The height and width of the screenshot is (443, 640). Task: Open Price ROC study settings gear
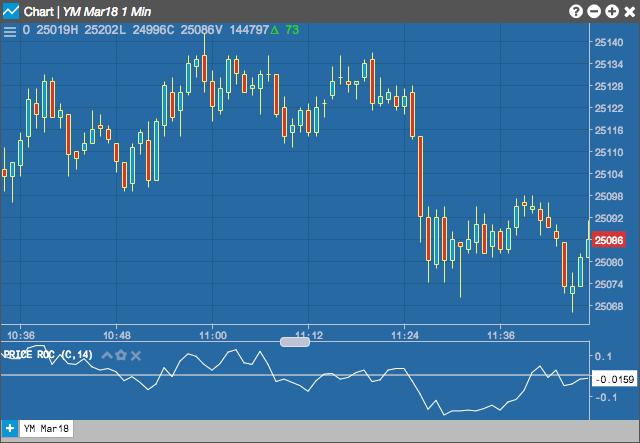pos(121,355)
